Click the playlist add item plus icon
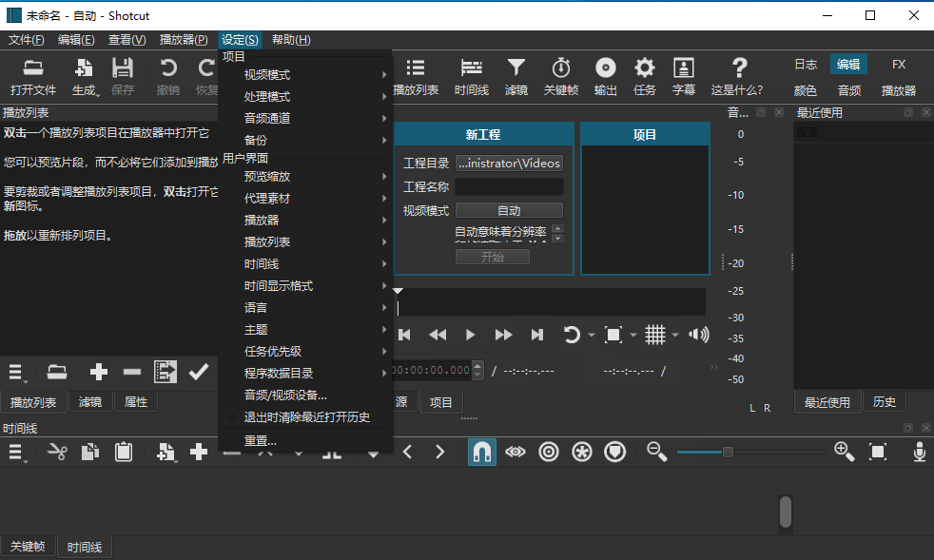Viewport: 934px width, 560px height. [98, 373]
